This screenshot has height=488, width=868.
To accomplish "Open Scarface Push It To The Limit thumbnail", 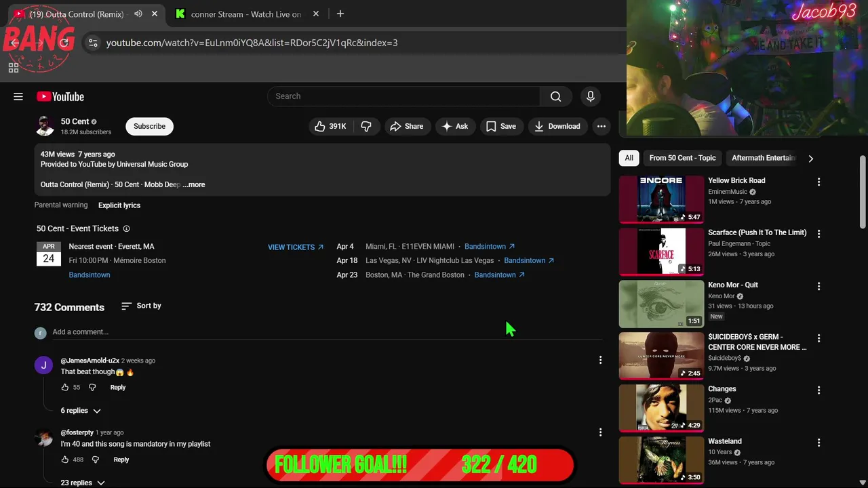I will coord(661,251).
